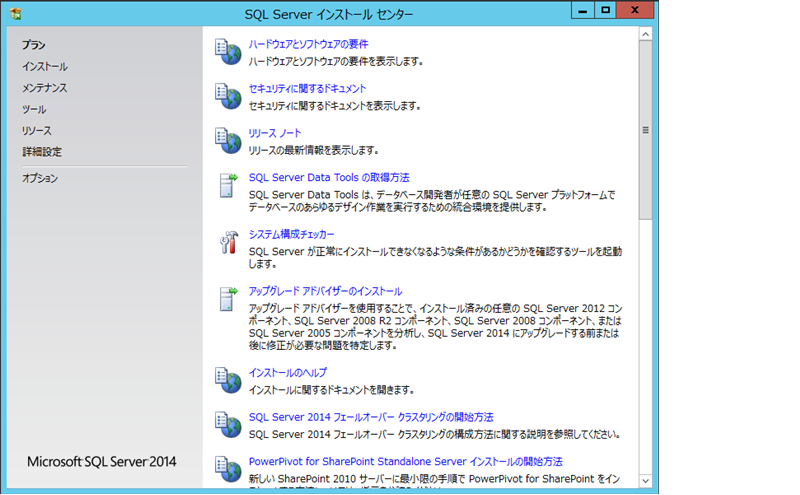Viewport: 800px width, 495px height.
Task: Click the icon next to リリース ノート
Action: click(228, 140)
